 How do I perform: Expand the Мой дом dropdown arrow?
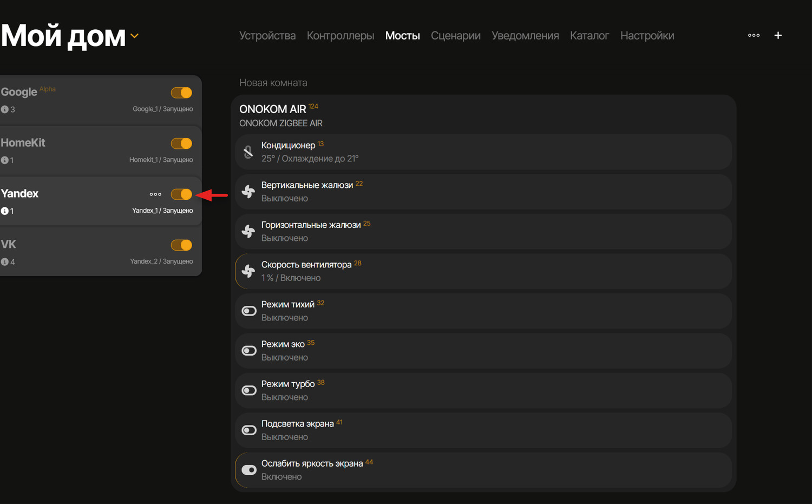[135, 36]
